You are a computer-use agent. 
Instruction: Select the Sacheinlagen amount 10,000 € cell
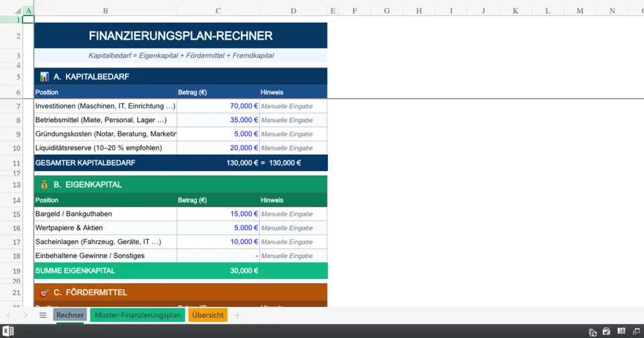pyautogui.click(x=218, y=242)
